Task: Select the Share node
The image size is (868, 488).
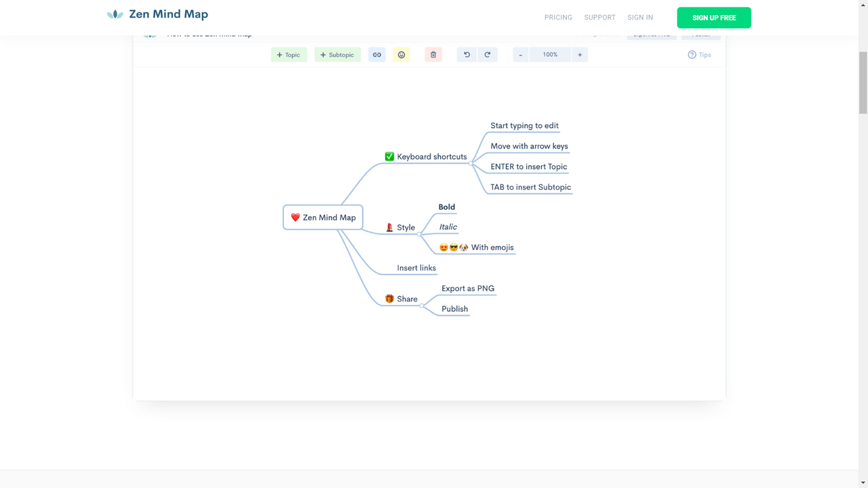Action: 401,299
